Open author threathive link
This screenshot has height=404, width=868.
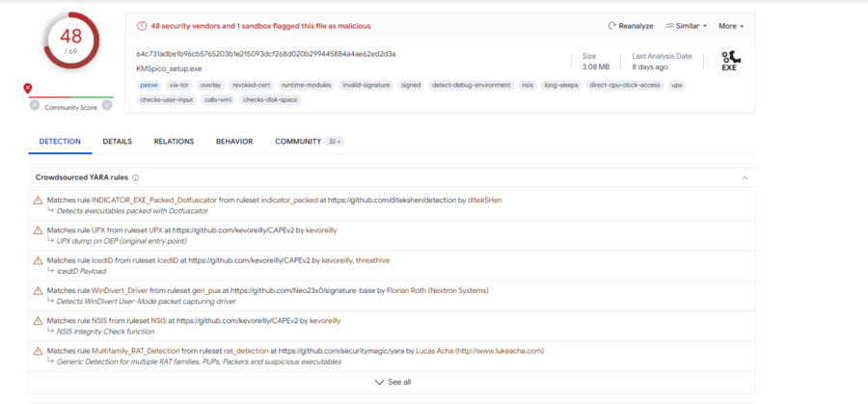pyautogui.click(x=372, y=260)
